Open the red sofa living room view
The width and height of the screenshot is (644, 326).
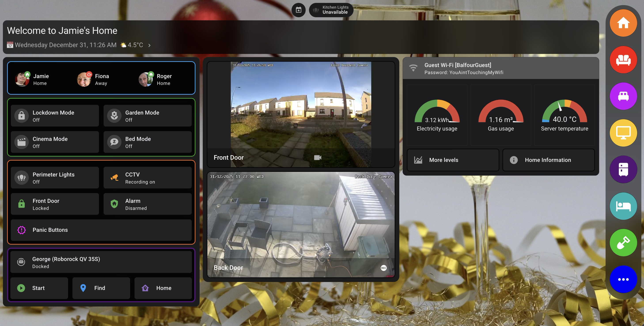tap(623, 59)
